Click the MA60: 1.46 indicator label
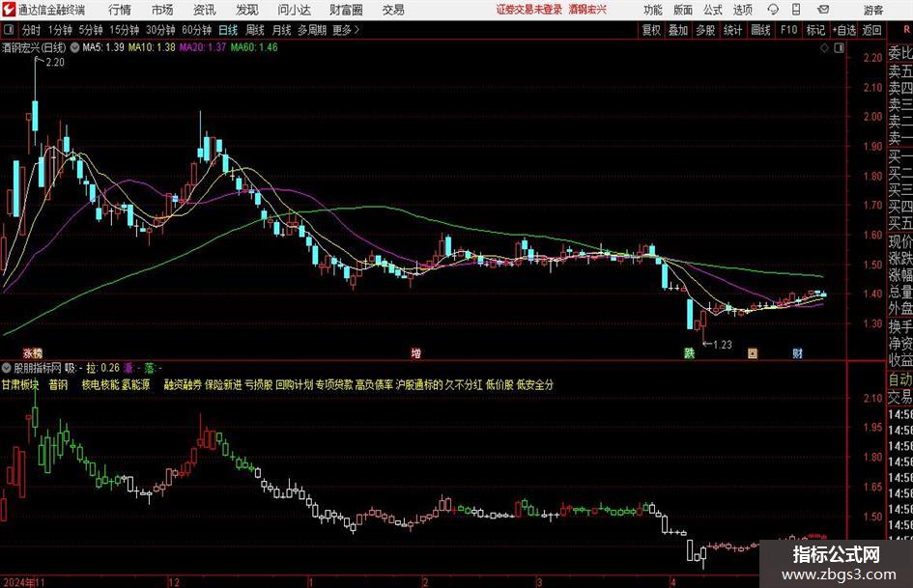The height and width of the screenshot is (588, 913). click(x=254, y=47)
